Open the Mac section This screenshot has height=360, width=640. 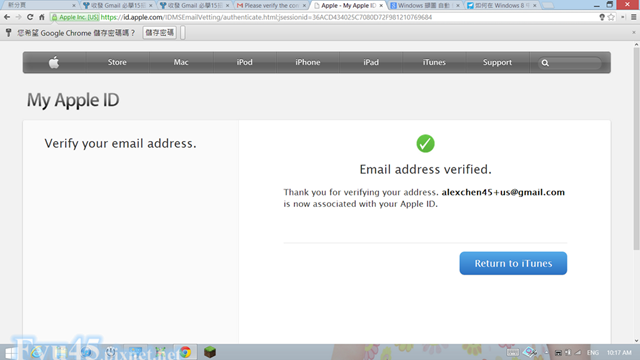[181, 62]
